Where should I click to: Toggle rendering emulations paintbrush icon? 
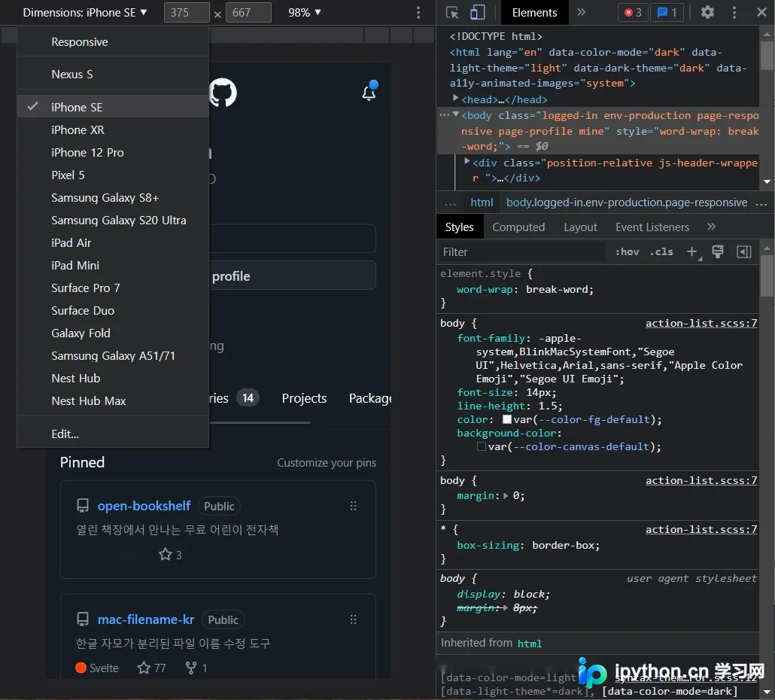pos(718,252)
